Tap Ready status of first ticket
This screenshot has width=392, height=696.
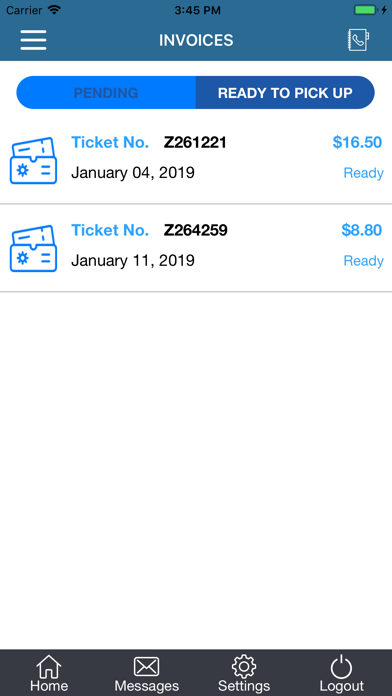[x=364, y=173]
